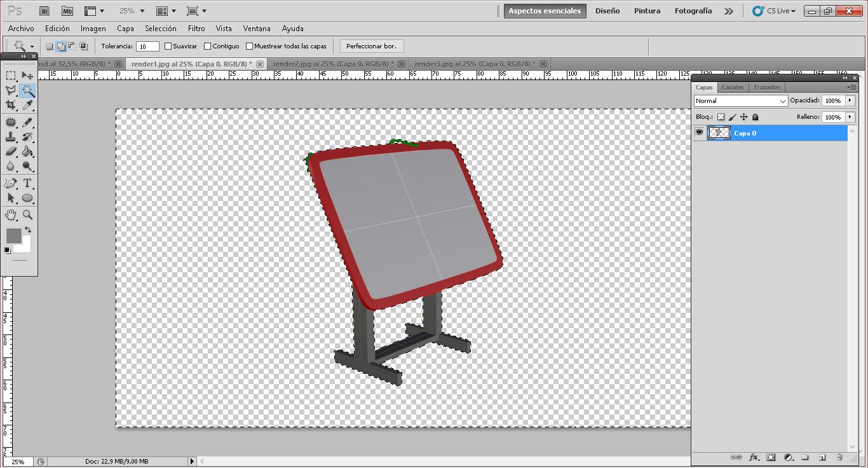Switch to the Trazados tab
The width and height of the screenshot is (868, 468).
766,87
